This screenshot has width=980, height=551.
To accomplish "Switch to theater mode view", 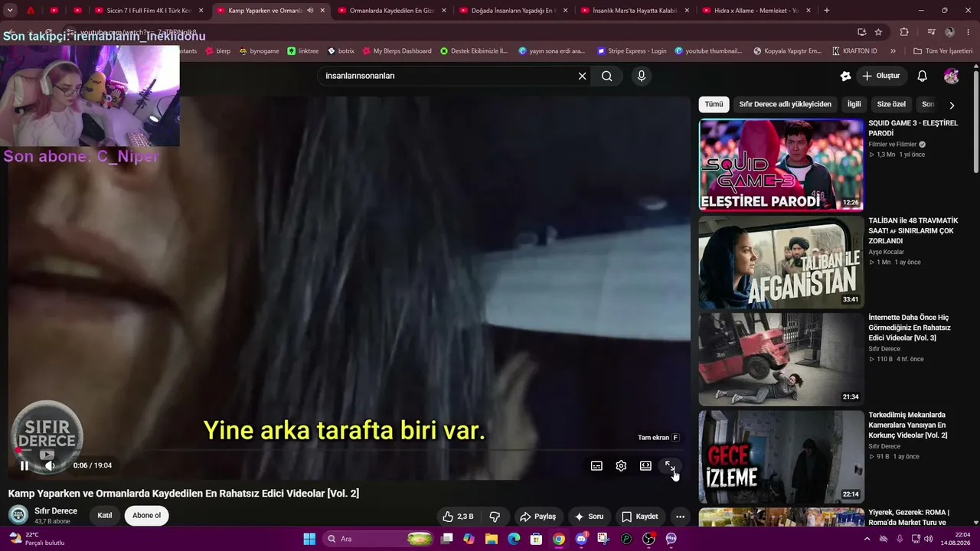I will tap(645, 466).
